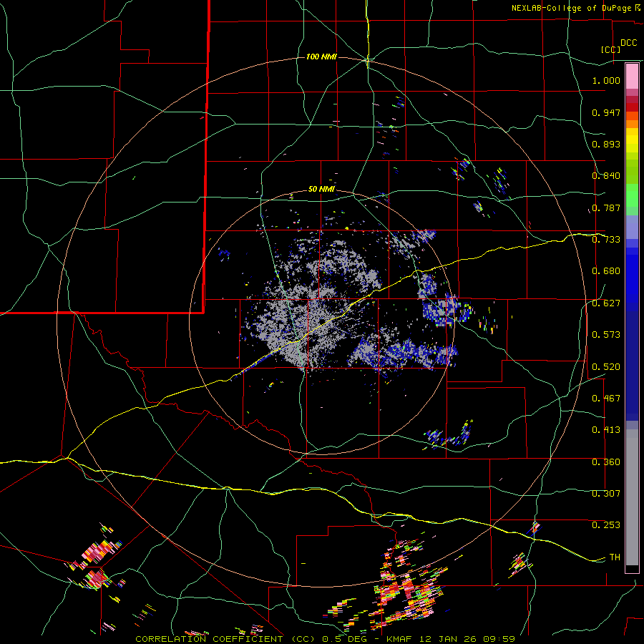The image size is (644, 644).
Task: Click the 50 NMI range ring label
Action: [x=321, y=189]
